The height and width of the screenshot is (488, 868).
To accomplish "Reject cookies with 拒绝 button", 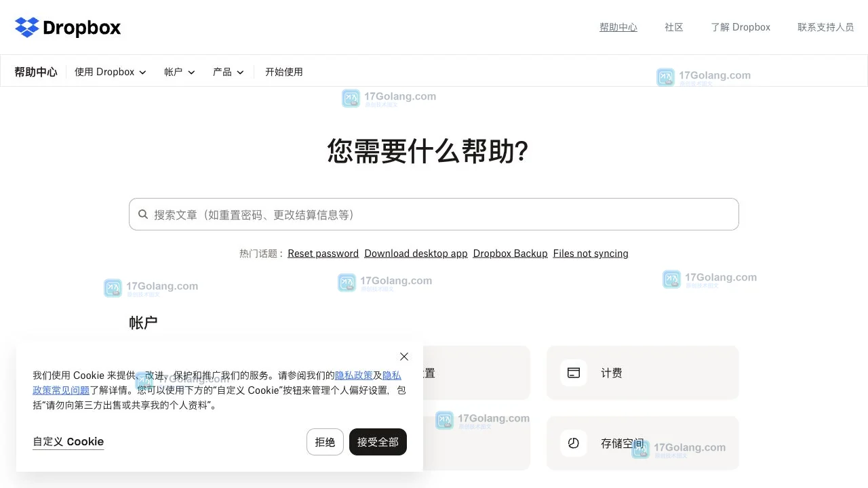I will pyautogui.click(x=325, y=442).
